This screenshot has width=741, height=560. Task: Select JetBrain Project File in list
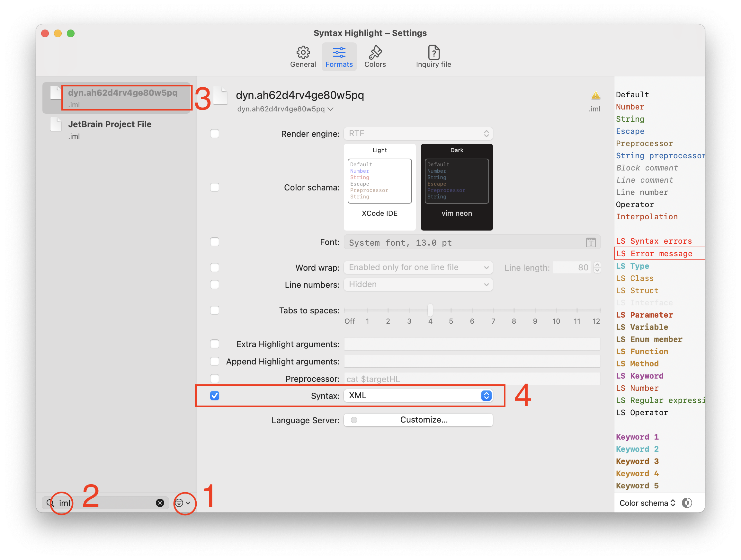(x=116, y=129)
